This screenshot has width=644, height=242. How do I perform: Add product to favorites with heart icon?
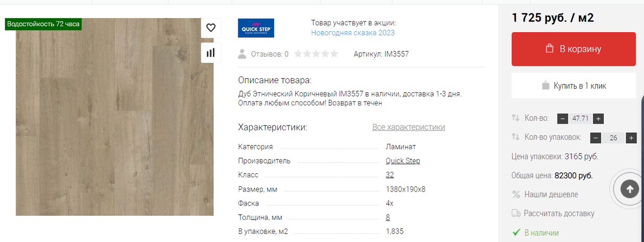[x=210, y=28]
